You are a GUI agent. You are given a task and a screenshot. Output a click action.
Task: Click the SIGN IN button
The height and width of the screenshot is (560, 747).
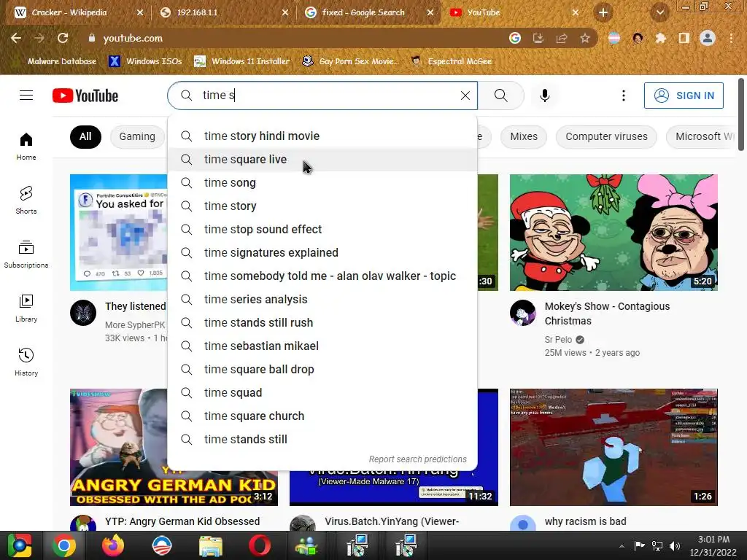(684, 96)
